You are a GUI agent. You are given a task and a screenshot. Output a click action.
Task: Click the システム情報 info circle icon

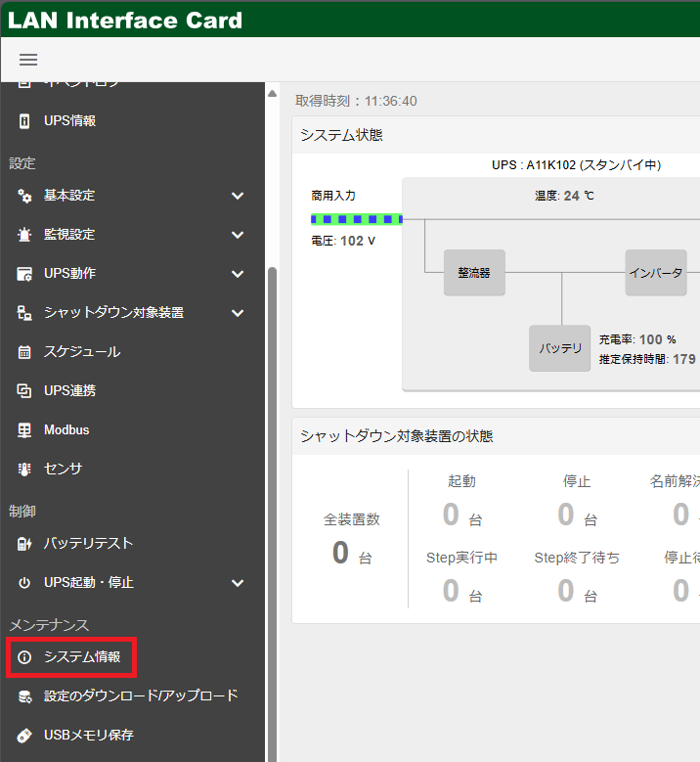[24, 657]
